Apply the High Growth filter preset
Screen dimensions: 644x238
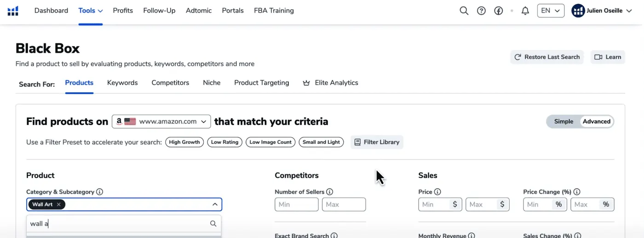tap(184, 142)
